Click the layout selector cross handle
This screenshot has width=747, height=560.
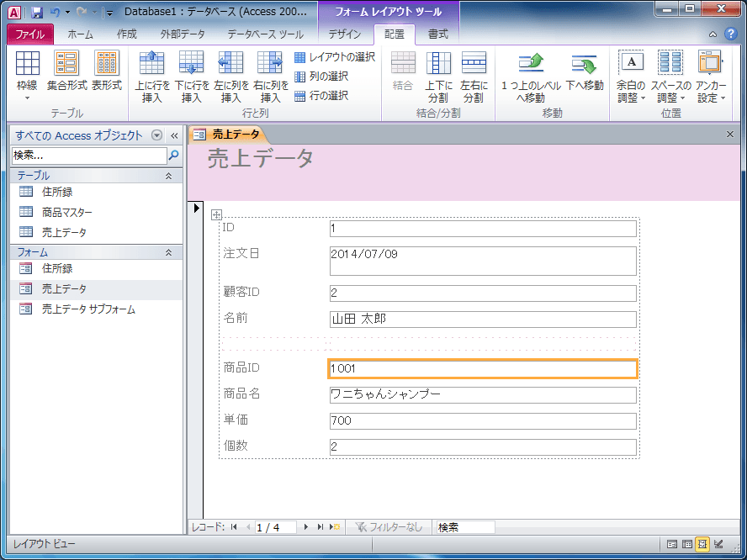point(216,214)
